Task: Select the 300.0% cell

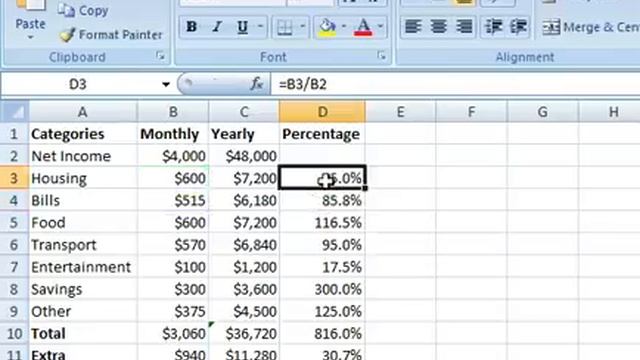Action: (322, 289)
